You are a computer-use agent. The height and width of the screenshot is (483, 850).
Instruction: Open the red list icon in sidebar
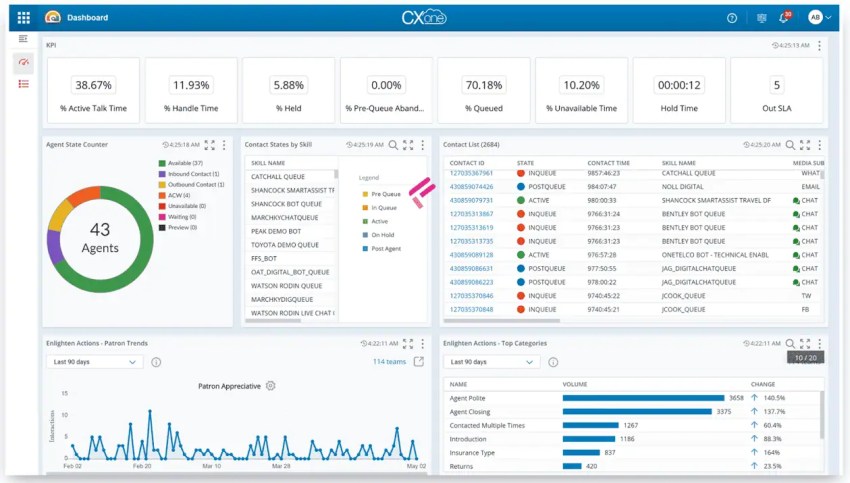pos(24,84)
